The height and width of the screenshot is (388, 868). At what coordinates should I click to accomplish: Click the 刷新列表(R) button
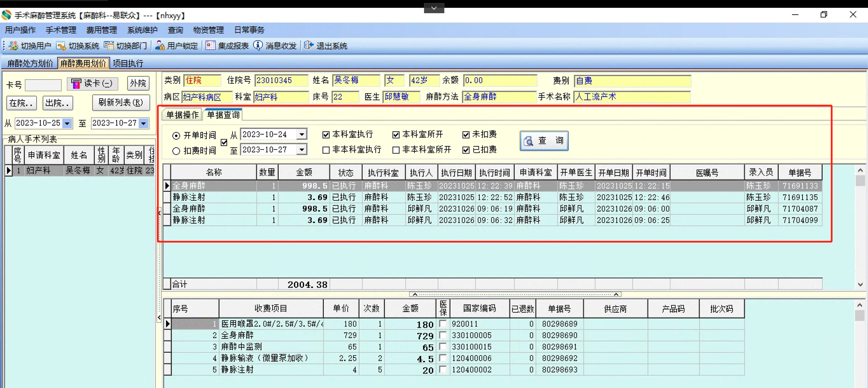point(121,103)
